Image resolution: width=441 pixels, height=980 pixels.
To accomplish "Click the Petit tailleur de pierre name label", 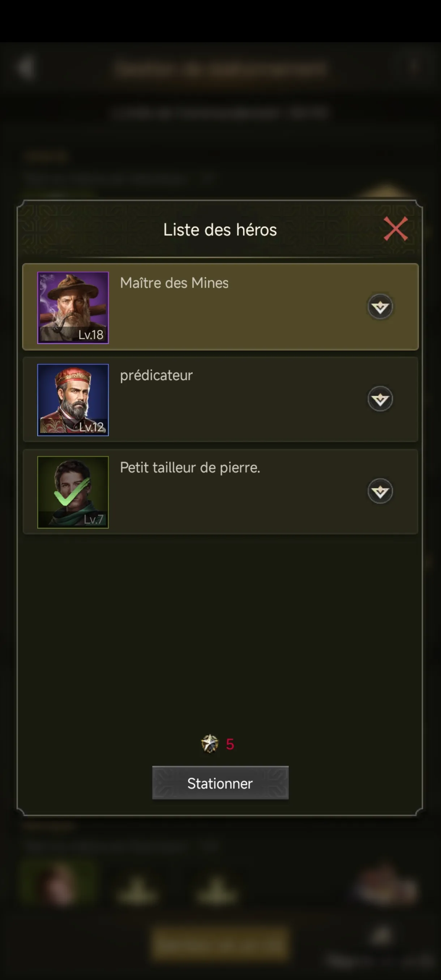I will 190,468.
